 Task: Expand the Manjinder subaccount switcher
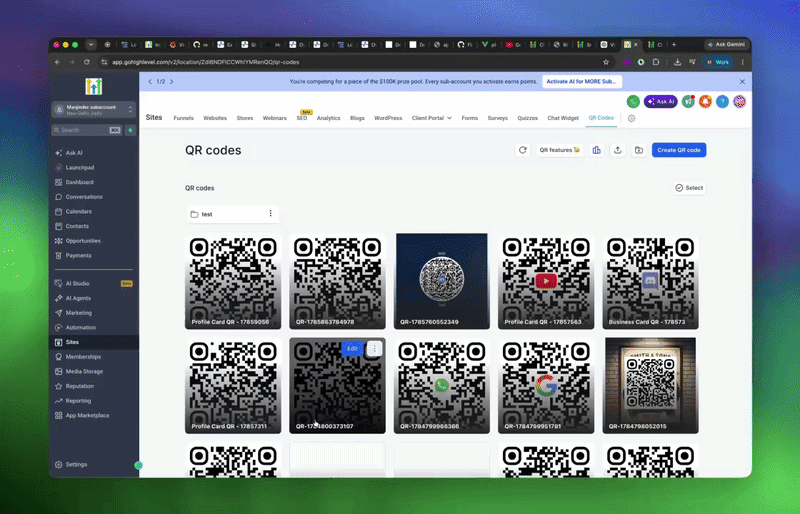coord(93,110)
